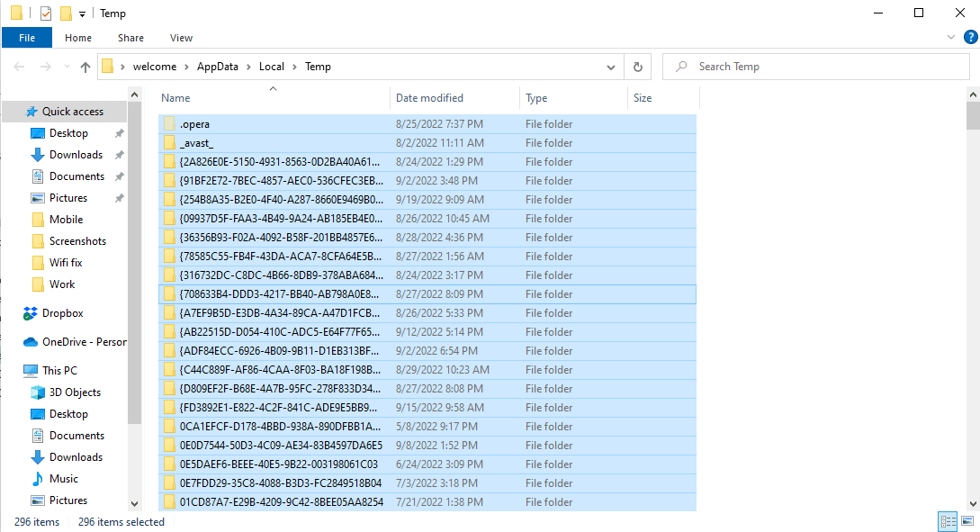Click the file list vertical scrollbar down arrow
The width and height of the screenshot is (980, 532).
(973, 504)
